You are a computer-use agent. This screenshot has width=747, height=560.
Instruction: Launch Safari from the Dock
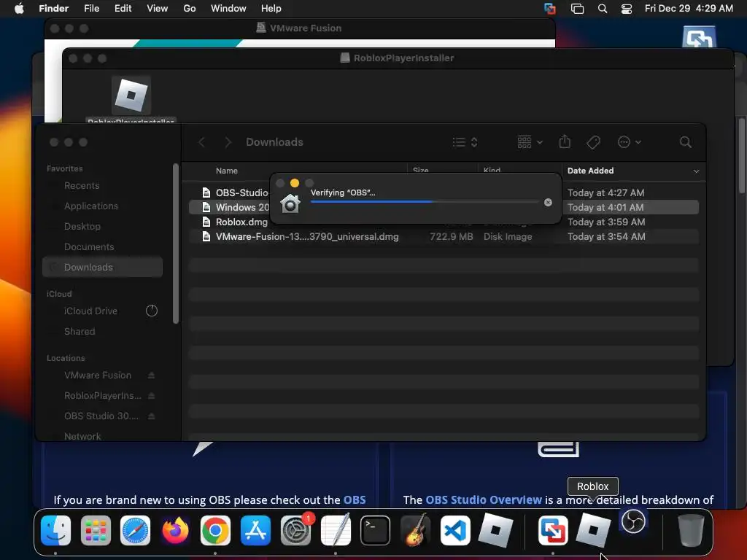(x=135, y=530)
